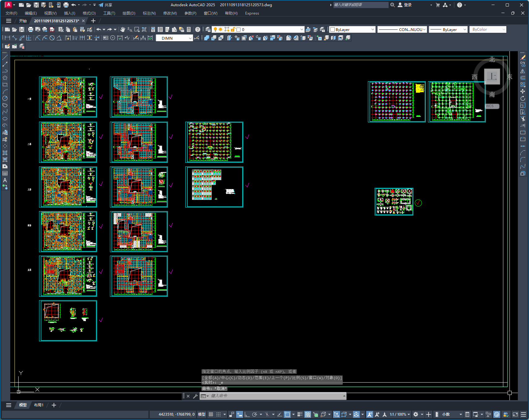The height and width of the screenshot is (420, 529).
Task: Select the Linear Dimension tool
Action: 7,38
